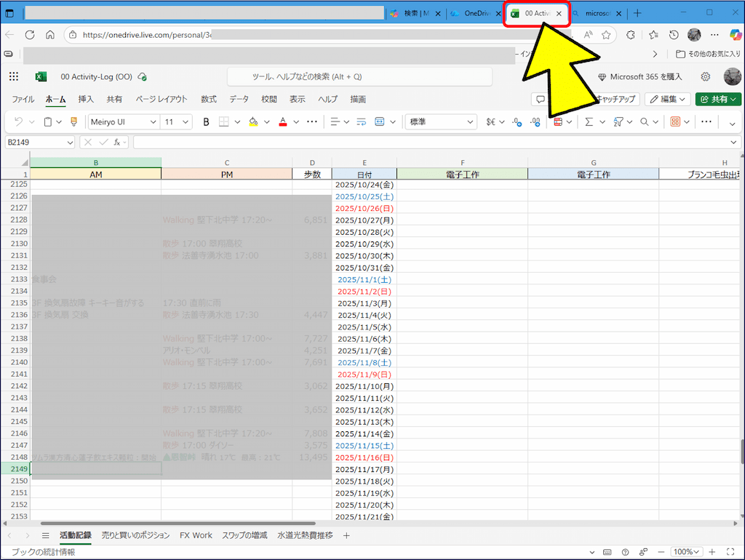Click the 共有 green button

point(718,99)
